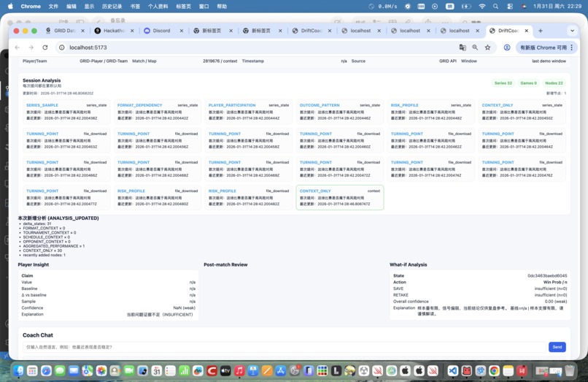Click the state ID 0dc3463baebd6045
This screenshot has width=588, height=382.
547,275
